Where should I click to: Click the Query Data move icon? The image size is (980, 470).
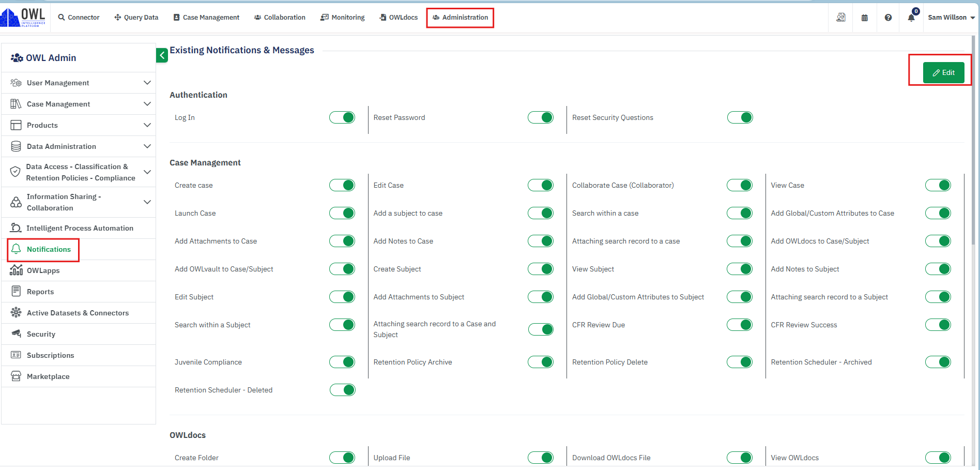[118, 17]
